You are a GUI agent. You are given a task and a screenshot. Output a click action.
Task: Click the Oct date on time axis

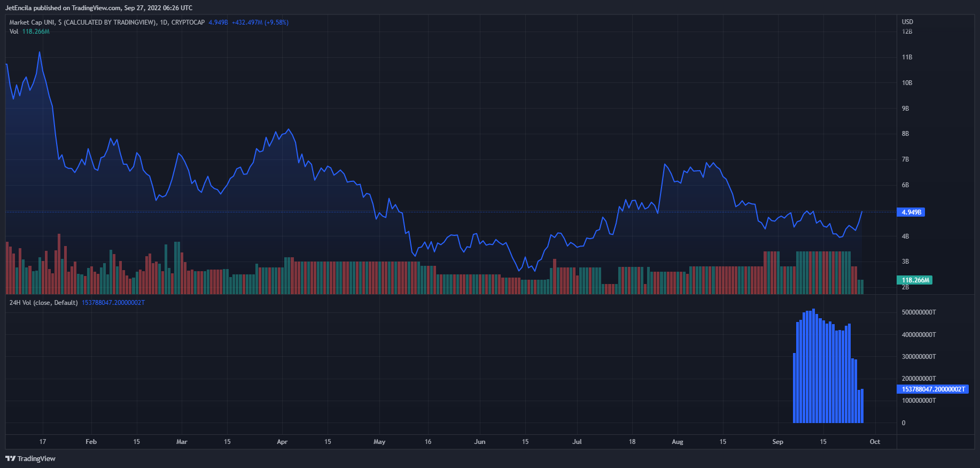[875, 442]
